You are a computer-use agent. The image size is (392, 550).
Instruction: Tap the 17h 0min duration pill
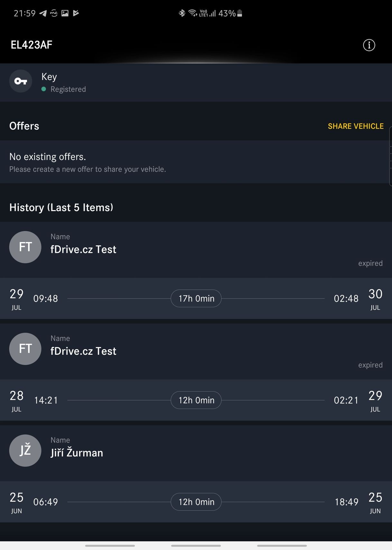(x=196, y=299)
